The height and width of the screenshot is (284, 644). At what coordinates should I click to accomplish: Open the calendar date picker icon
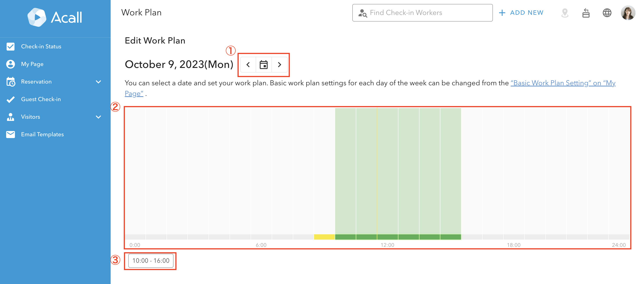point(264,65)
